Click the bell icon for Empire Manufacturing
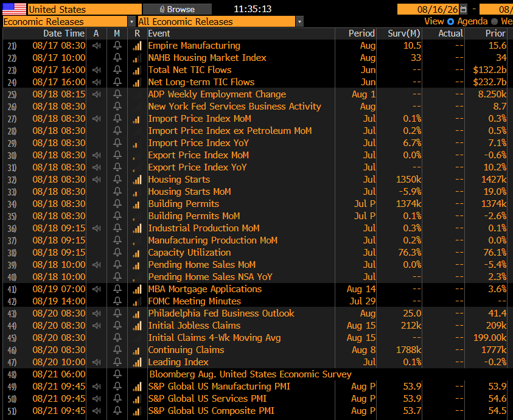The width and height of the screenshot is (513, 420). coord(117,46)
